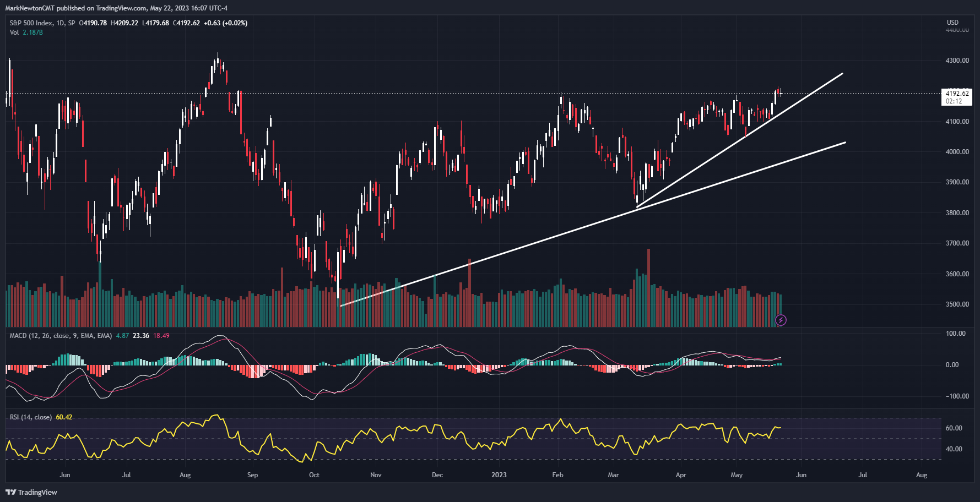Click the purple lightning bolt icon

(781, 320)
